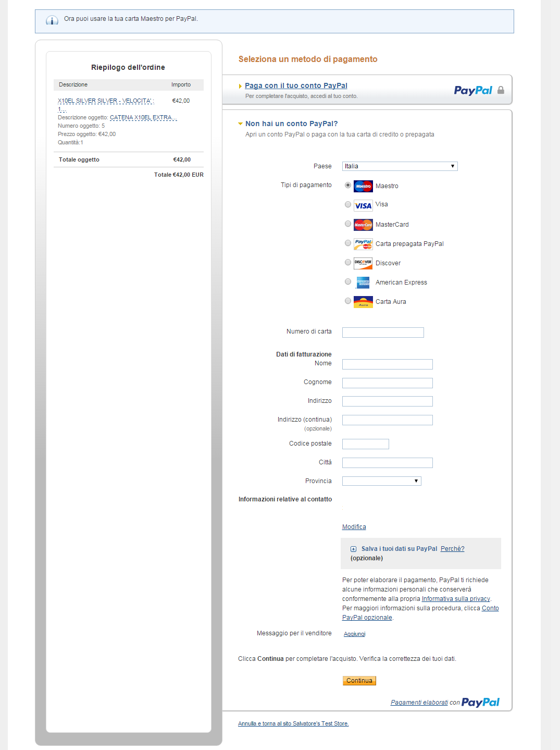
Task: Click the Riepilogo dell'ordine heading
Action: (x=128, y=67)
